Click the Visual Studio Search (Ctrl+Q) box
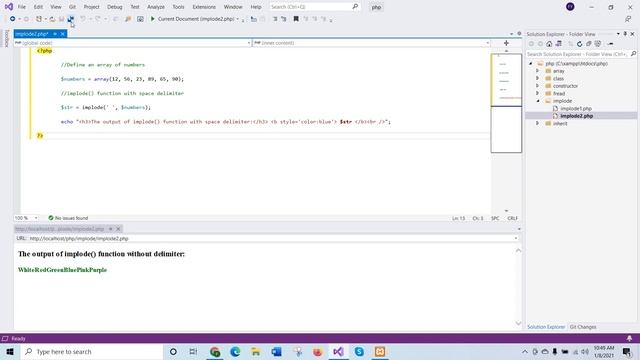 point(315,7)
